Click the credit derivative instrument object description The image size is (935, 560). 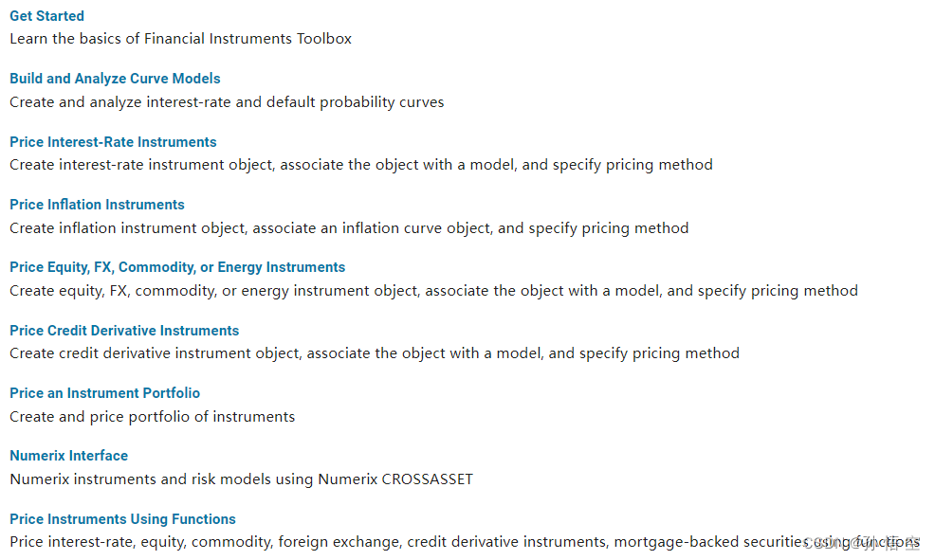pyautogui.click(x=375, y=353)
